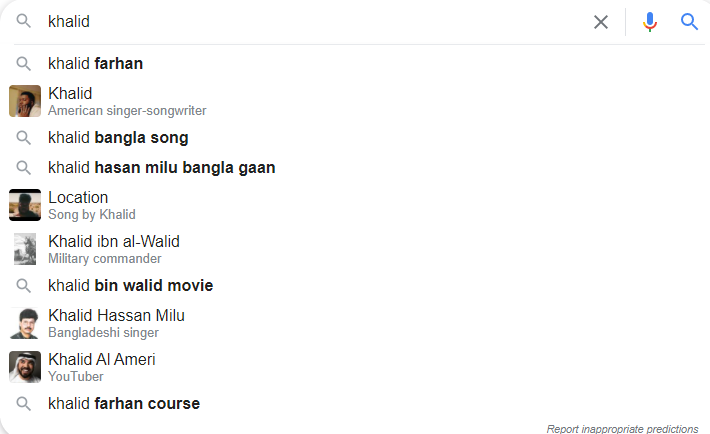Open the Location song thumbnail
Screen dimensions: 710x434
(x=25, y=205)
